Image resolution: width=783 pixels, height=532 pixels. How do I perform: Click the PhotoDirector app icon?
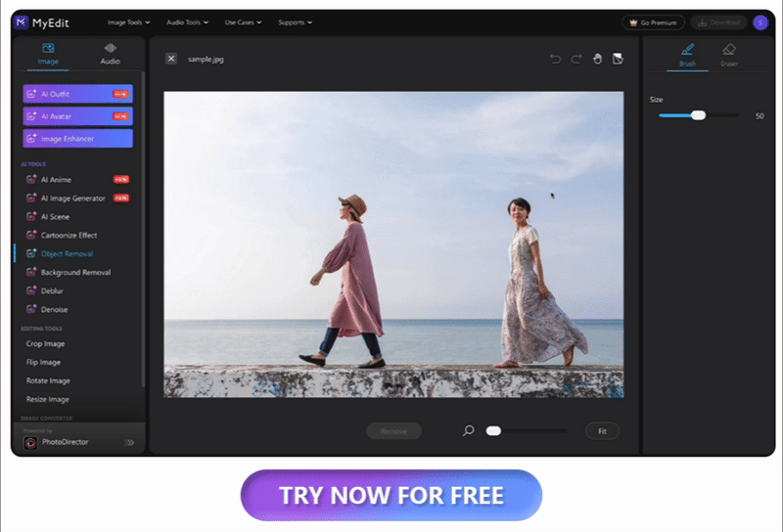coord(30,443)
